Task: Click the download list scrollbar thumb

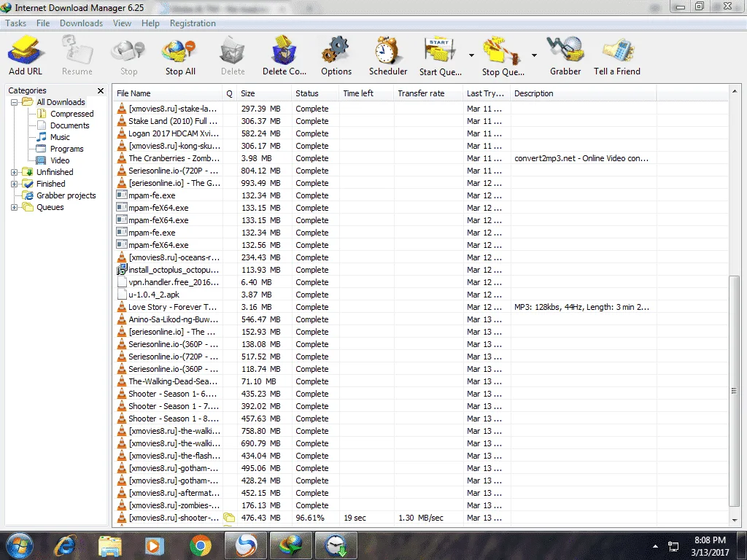Action: (x=734, y=392)
